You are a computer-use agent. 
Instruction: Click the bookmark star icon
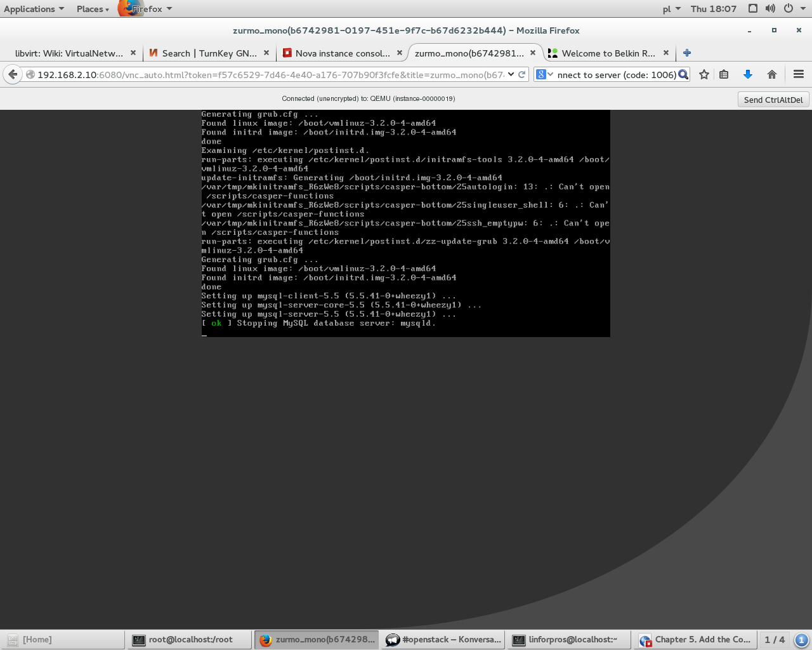click(704, 74)
